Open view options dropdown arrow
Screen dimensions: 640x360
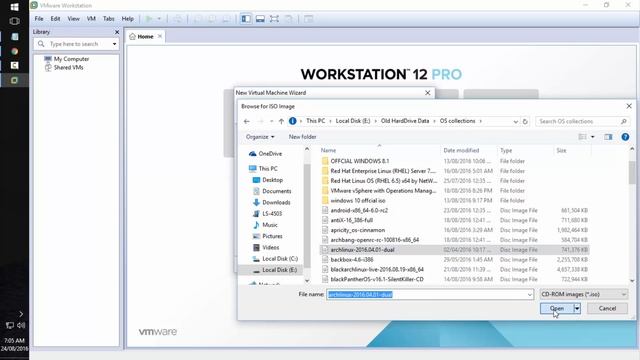click(x=593, y=137)
